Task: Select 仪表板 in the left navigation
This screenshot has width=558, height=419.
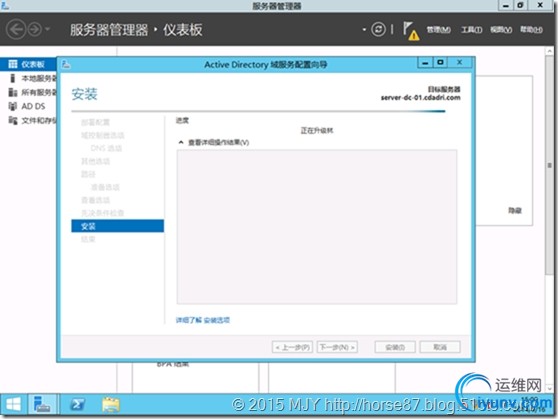Action: coord(28,64)
